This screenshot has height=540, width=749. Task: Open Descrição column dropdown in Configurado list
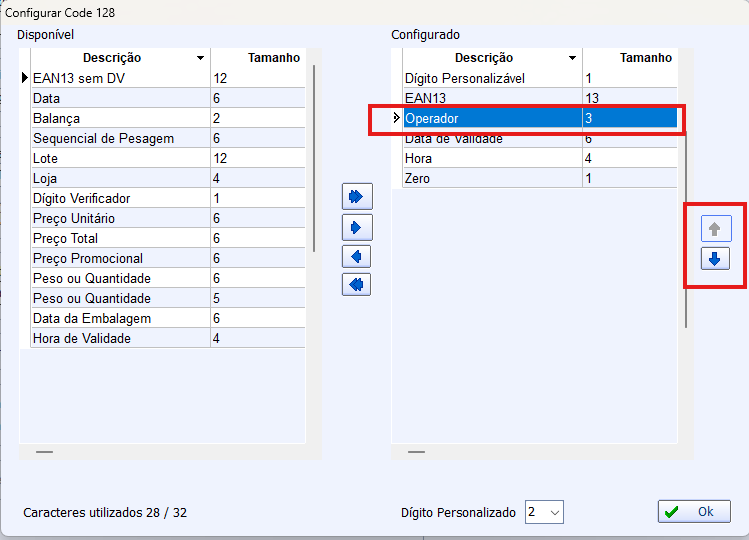pos(573,59)
